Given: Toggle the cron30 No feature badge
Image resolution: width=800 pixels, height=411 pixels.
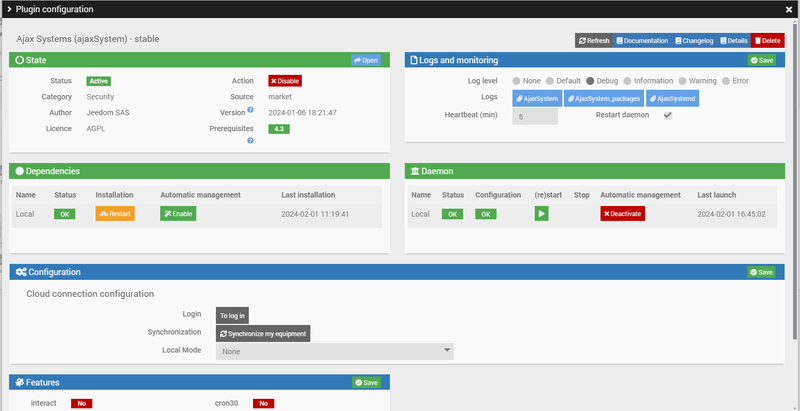Looking at the screenshot, I should click(x=263, y=403).
